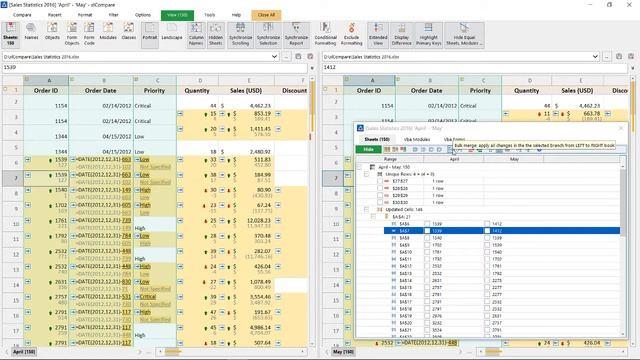This screenshot has width=640, height=360.
Task: Click Hide Equal Sheets, Modules button
Action: tap(464, 35)
